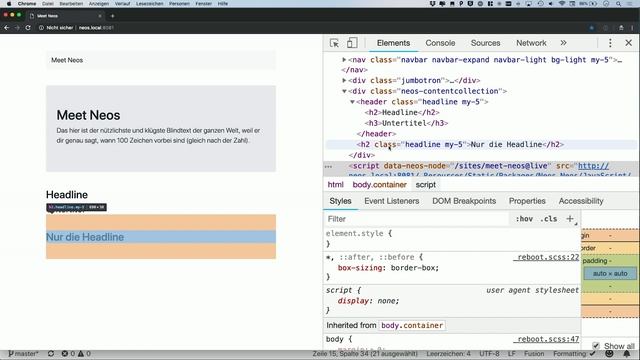Screen dimensions: 640x360
Task: Collapse the neos-contentcollection div
Action: pyautogui.click(x=344, y=91)
